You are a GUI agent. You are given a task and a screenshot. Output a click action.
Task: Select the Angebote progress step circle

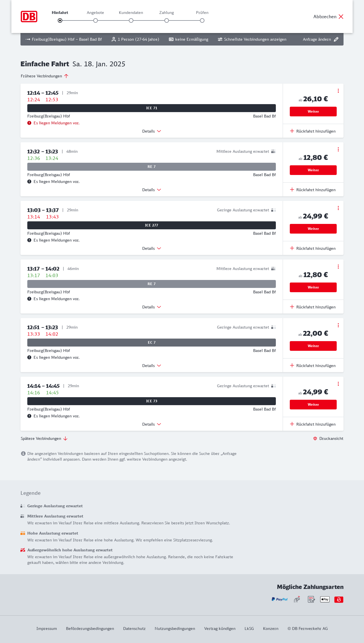96,20
